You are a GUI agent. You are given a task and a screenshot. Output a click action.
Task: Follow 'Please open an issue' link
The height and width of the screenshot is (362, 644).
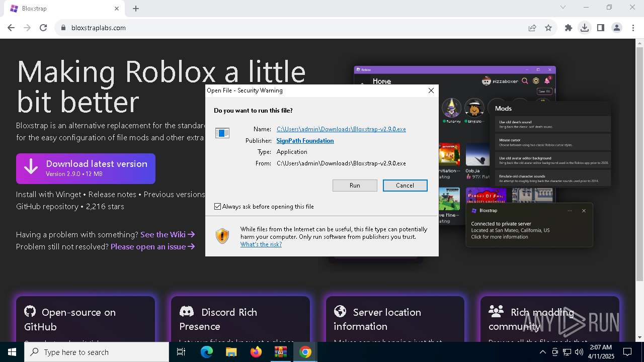[153, 246]
